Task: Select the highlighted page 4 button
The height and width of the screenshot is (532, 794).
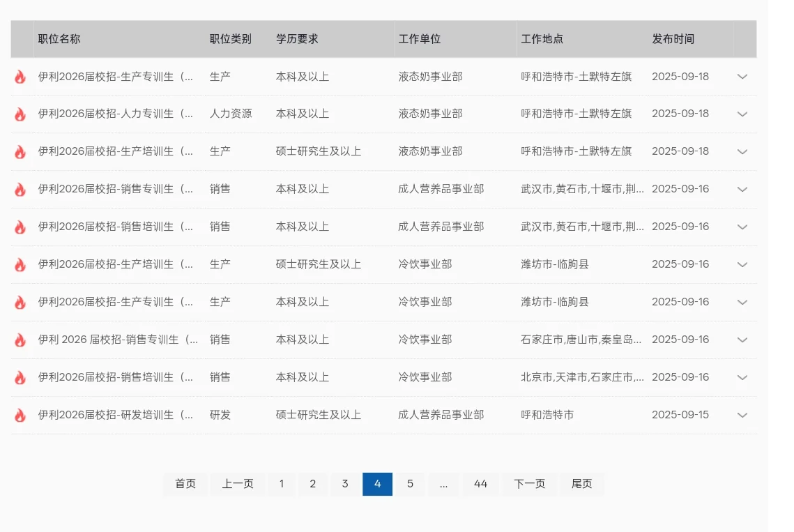Action: point(377,484)
